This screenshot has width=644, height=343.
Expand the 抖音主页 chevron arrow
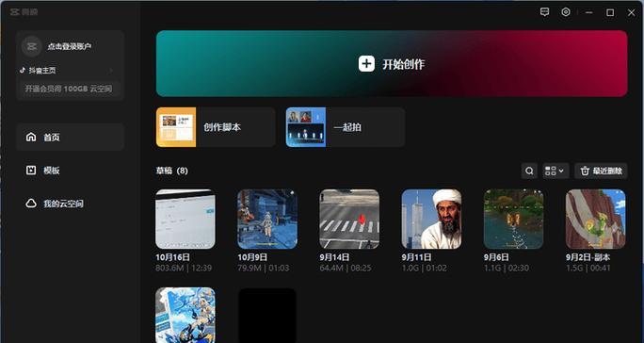click(110, 71)
